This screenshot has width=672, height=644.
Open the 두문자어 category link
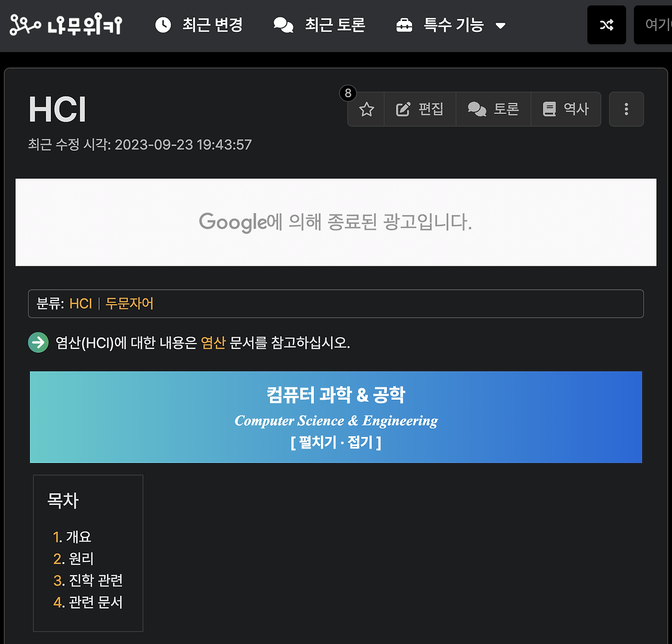[129, 304]
